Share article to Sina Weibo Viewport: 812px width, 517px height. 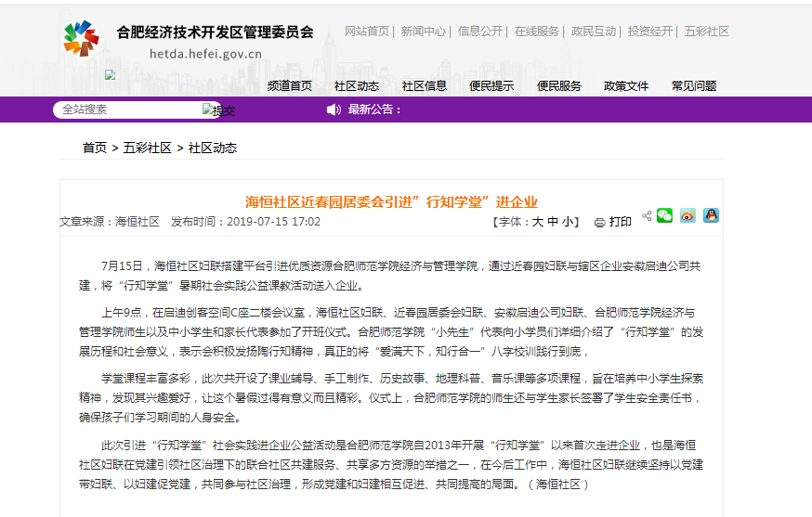point(688,215)
